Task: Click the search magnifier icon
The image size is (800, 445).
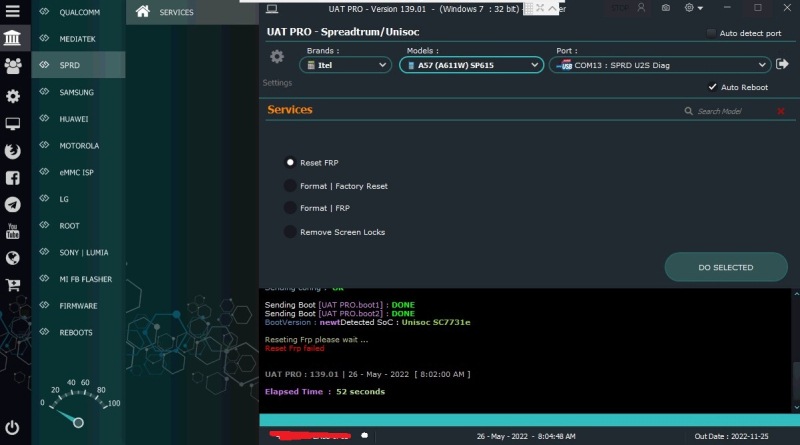Action: [x=688, y=111]
